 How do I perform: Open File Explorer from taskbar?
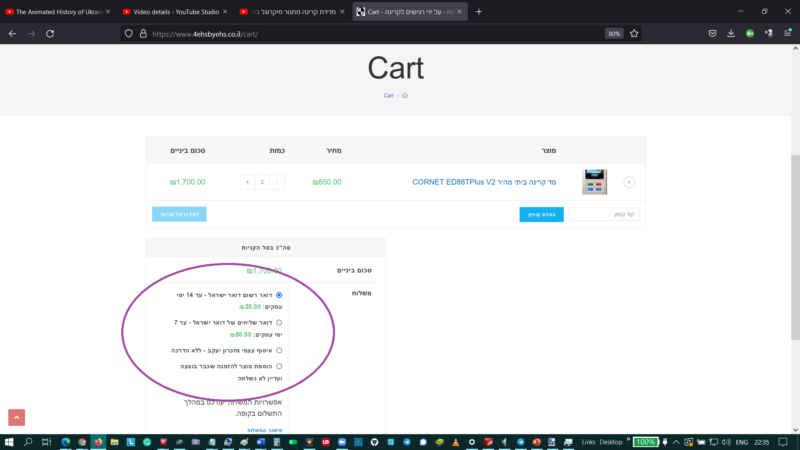point(114,442)
